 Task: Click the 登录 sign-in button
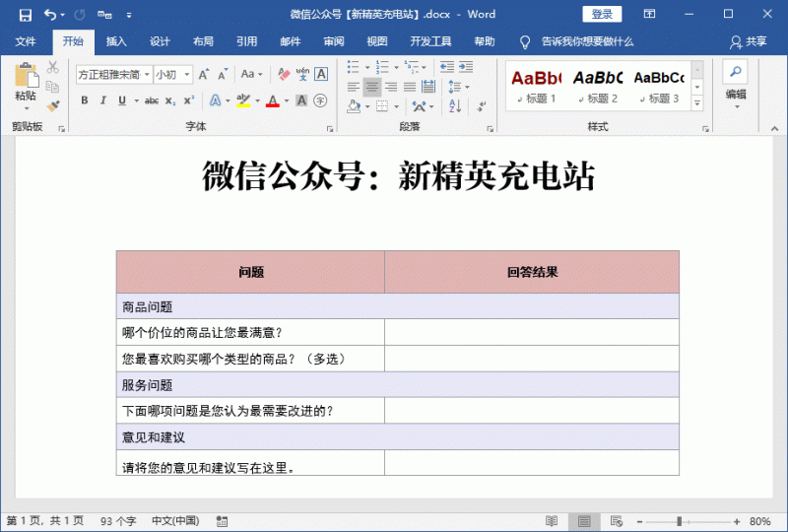pos(602,14)
